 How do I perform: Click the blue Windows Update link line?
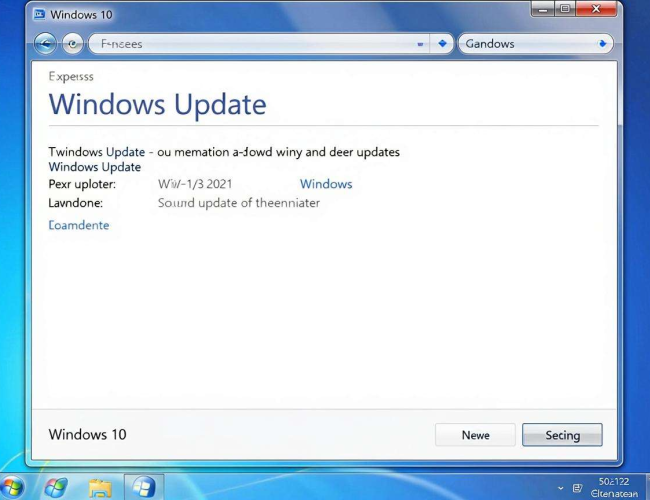point(95,167)
